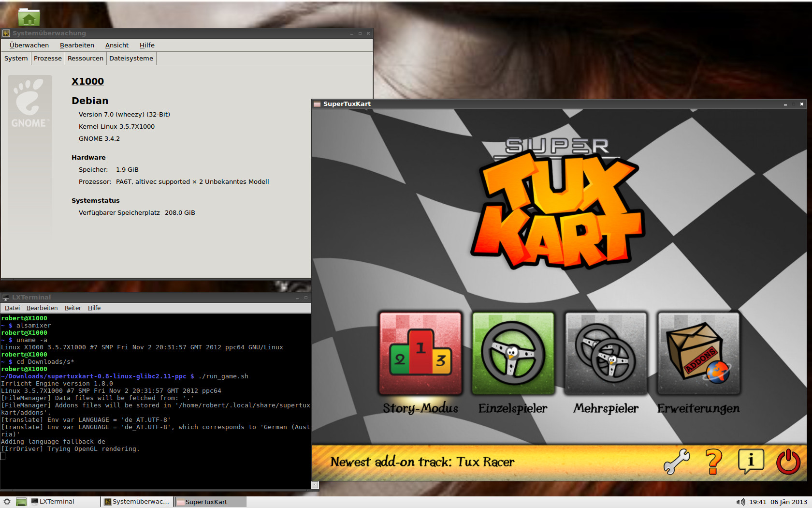Click the clock showing 19:41
This screenshot has width=812, height=508.
pos(758,502)
